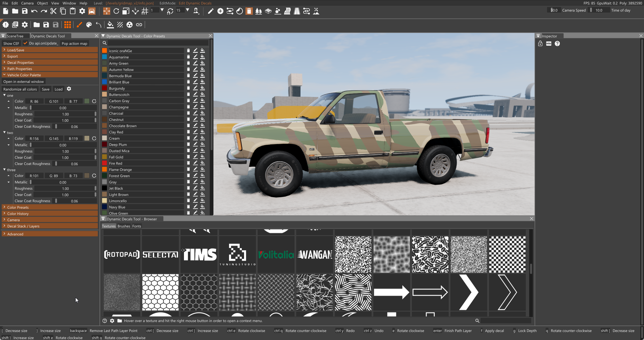Toggle the Inspector lock icon
The image size is (644, 340).
(540, 43)
